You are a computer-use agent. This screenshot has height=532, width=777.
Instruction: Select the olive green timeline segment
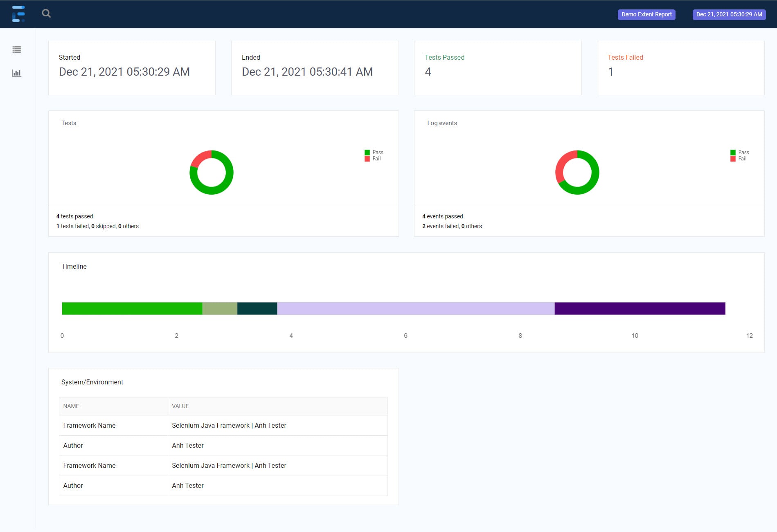pos(220,309)
